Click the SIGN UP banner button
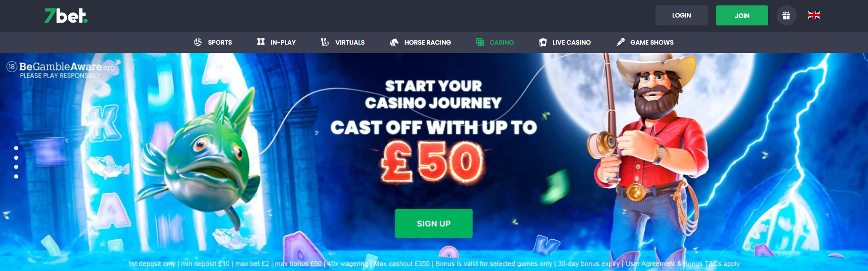This screenshot has height=271, width=868. point(434,223)
